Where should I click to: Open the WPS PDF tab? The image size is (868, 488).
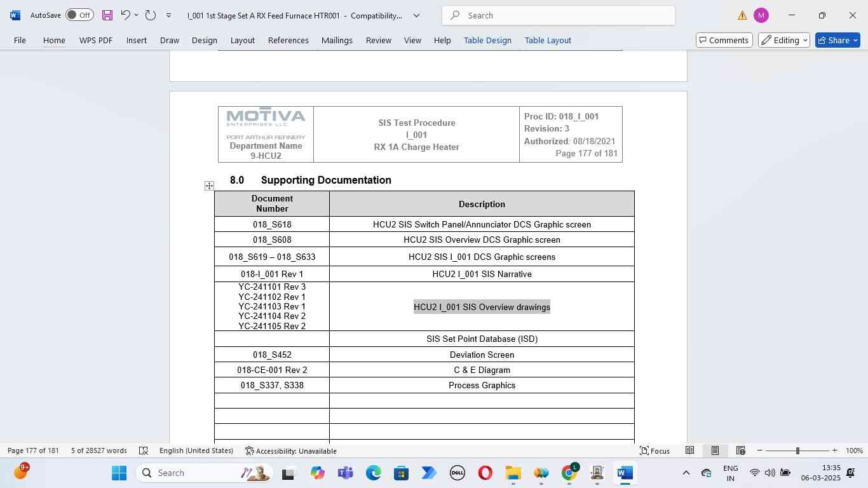[96, 40]
